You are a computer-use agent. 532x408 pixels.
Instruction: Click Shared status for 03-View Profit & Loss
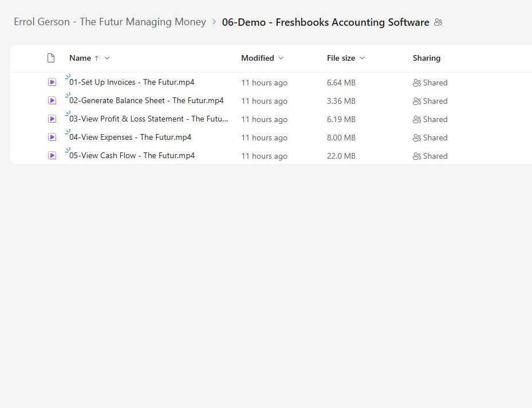pyautogui.click(x=435, y=120)
